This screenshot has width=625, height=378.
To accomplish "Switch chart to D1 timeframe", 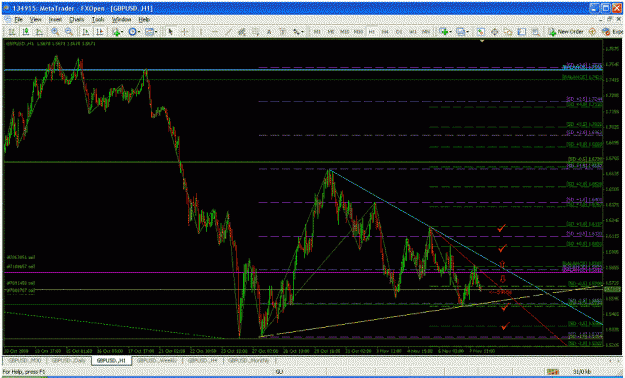I will pos(399,32).
